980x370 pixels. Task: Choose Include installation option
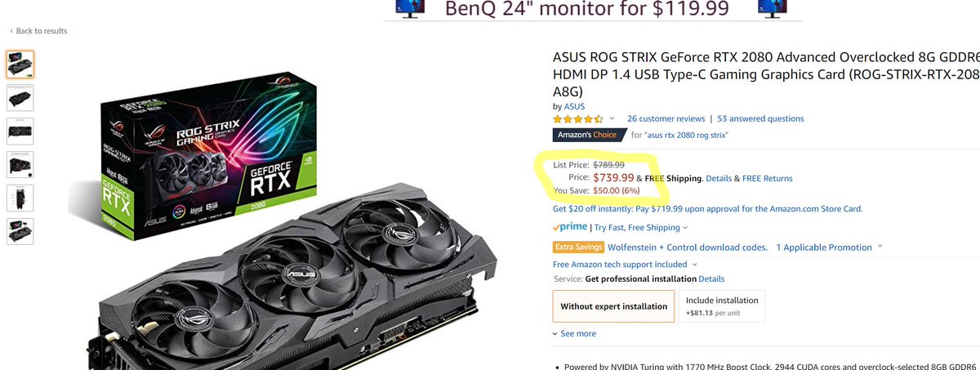(x=722, y=306)
